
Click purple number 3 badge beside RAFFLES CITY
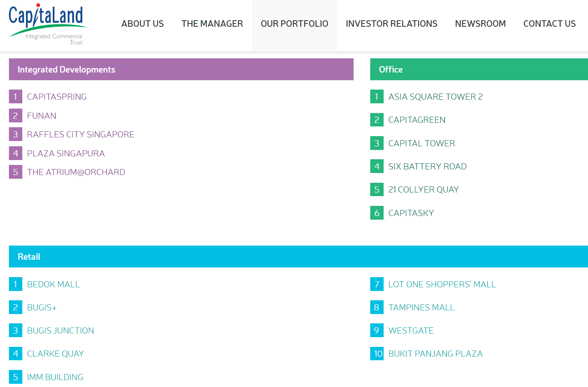pos(15,135)
